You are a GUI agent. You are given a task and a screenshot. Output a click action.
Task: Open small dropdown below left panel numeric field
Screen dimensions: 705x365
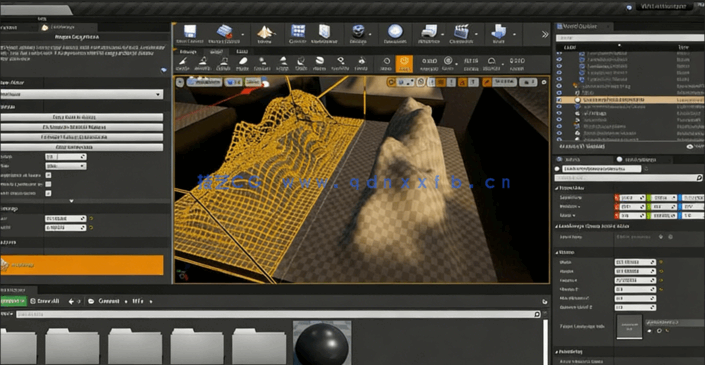click(x=66, y=166)
